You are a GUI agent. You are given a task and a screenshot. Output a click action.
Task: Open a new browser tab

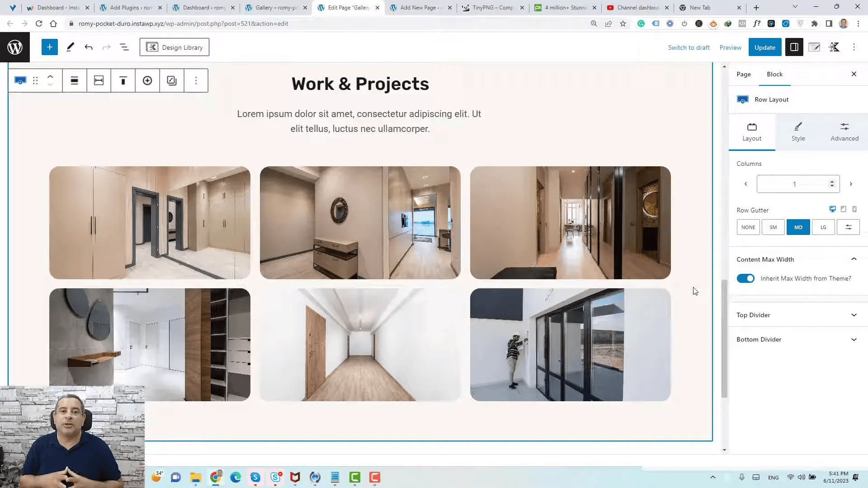756,8
